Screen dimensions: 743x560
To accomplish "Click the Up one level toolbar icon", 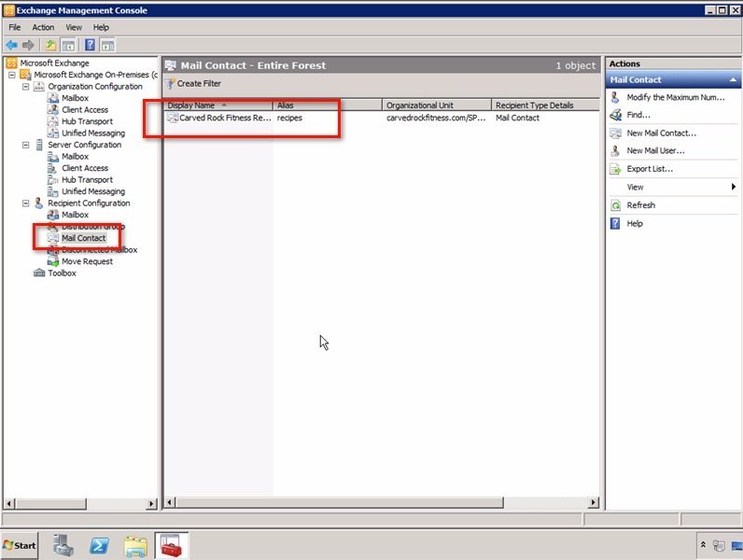I will (50, 46).
